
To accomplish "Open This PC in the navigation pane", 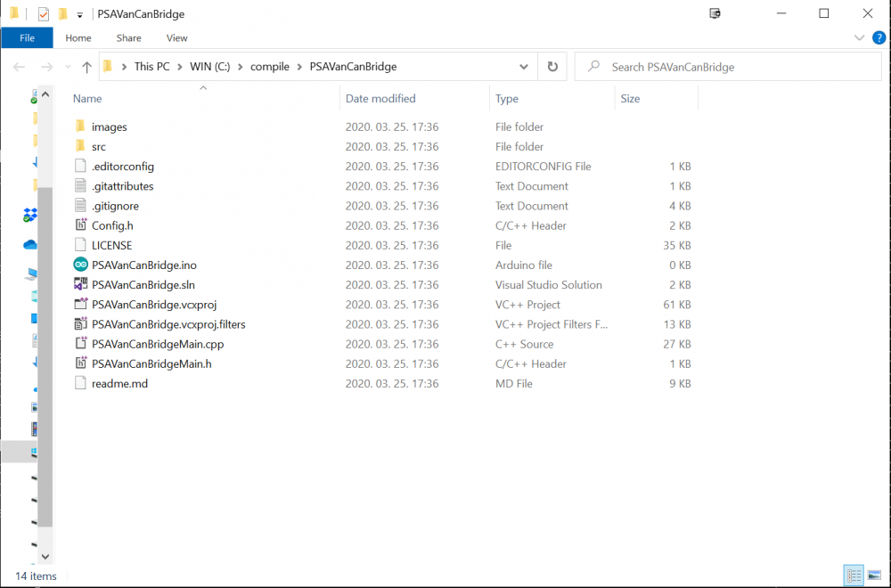I will (x=32, y=275).
